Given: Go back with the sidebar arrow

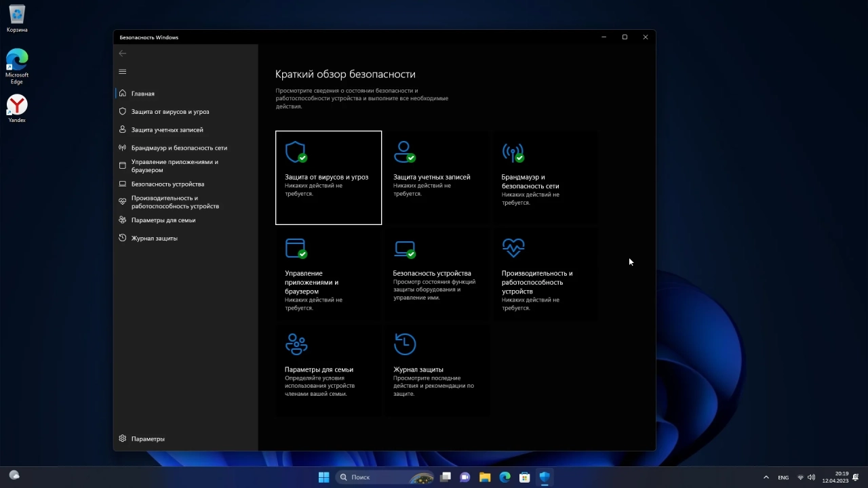Looking at the screenshot, I should pos(123,54).
